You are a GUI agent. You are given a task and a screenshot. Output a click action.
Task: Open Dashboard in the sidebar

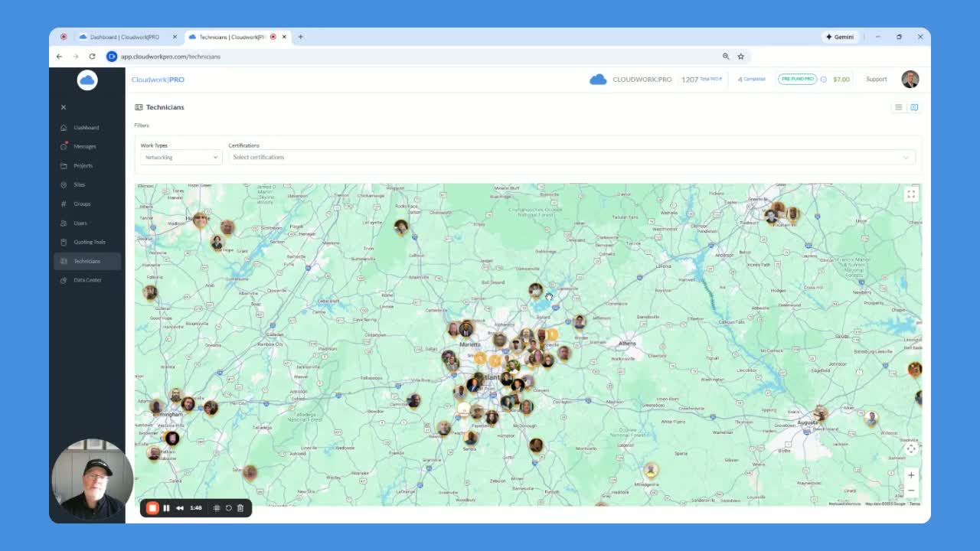coord(87,128)
